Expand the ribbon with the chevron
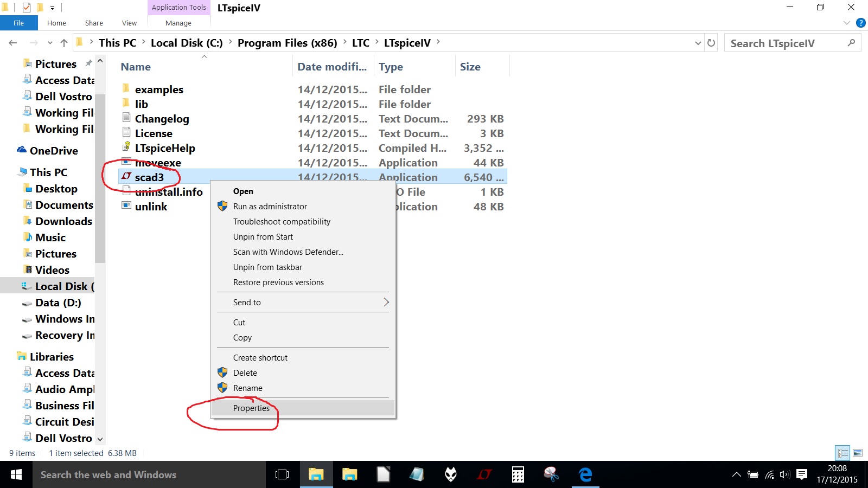The image size is (868, 488). [847, 23]
